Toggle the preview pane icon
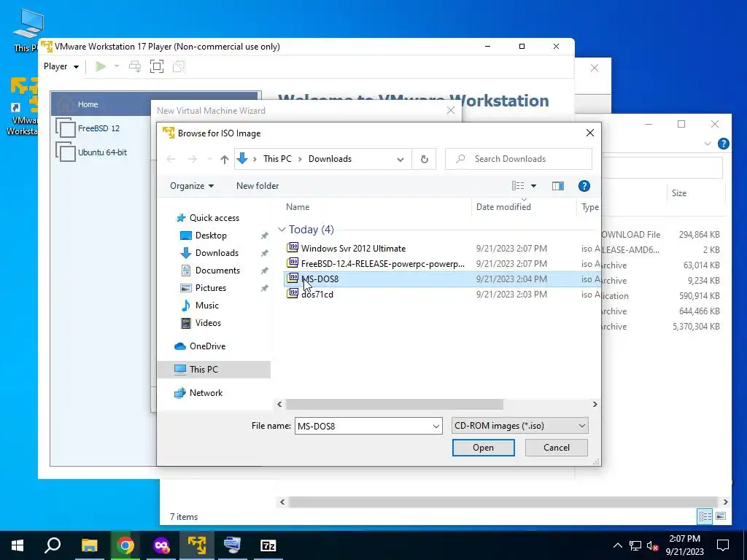Screen dimensions: 747x560 [x=558, y=186]
